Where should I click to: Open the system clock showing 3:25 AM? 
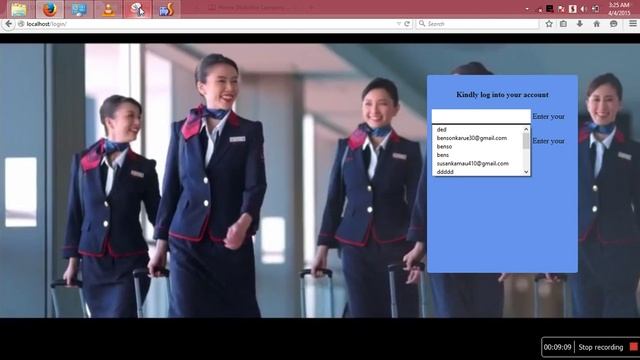pos(619,9)
